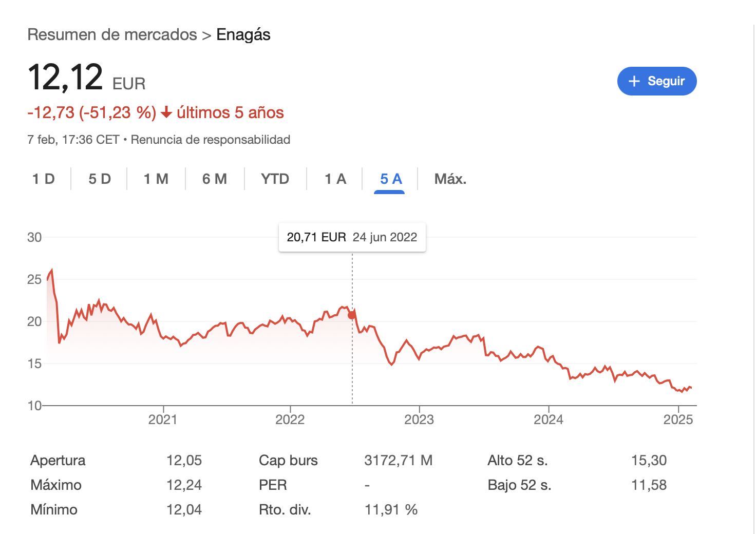Select the 1 D time range tab
The height and width of the screenshot is (534, 756).
(44, 179)
